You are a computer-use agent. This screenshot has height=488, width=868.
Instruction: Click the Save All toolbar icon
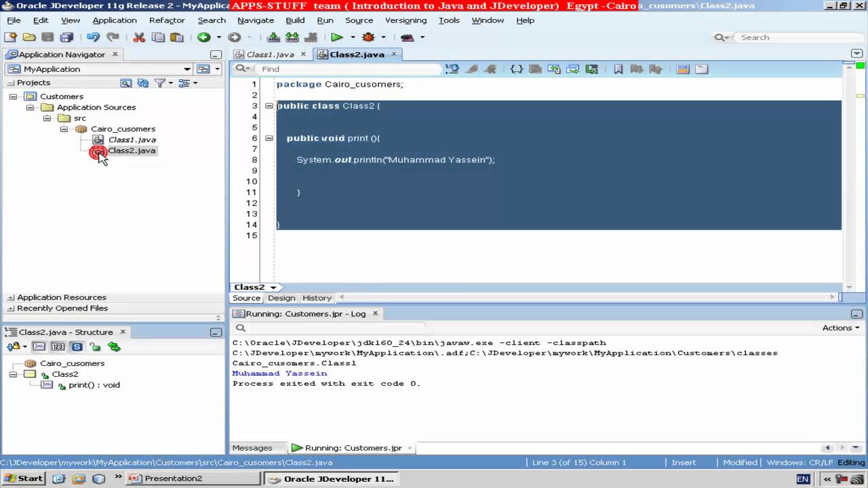coord(66,37)
